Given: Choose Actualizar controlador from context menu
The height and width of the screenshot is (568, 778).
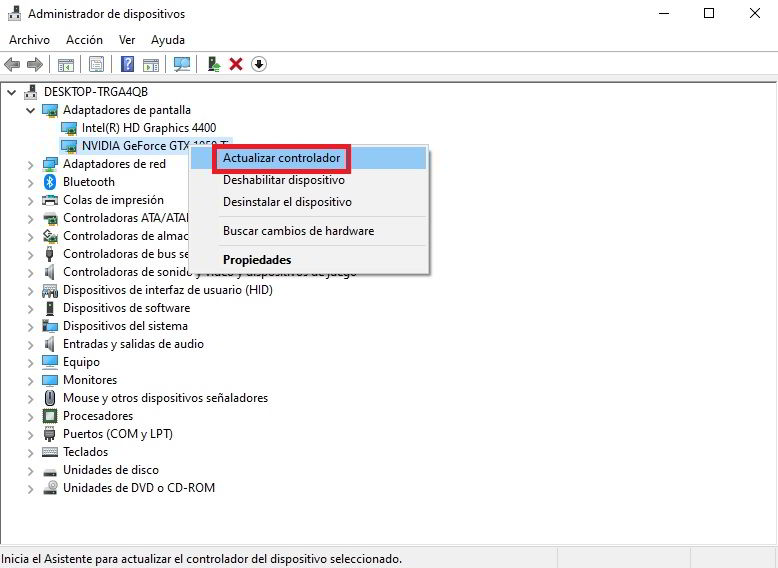Looking at the screenshot, I should pyautogui.click(x=281, y=158).
